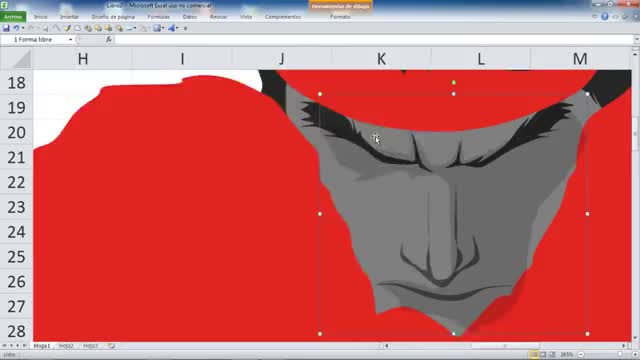Viewport: 640px width, 360px height.
Task: Click the Save icon in quick access toolbar
Action: [6, 28]
